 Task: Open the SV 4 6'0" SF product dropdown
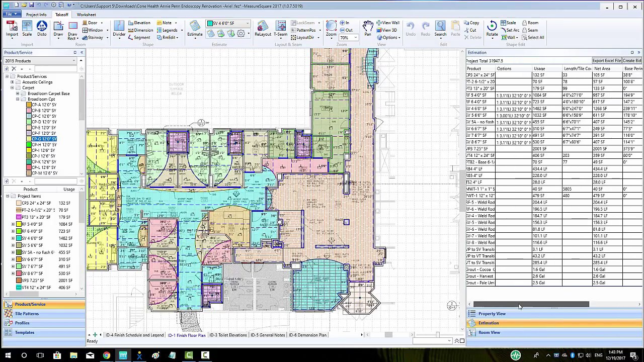[248, 23]
